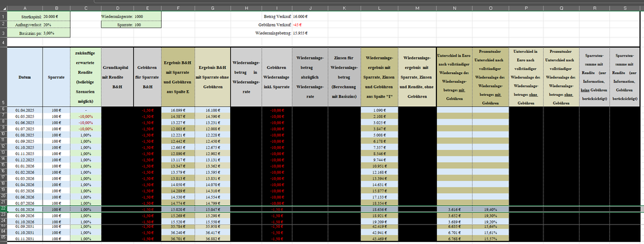Select column I header
This screenshot has height=244, width=644.
[277, 8]
